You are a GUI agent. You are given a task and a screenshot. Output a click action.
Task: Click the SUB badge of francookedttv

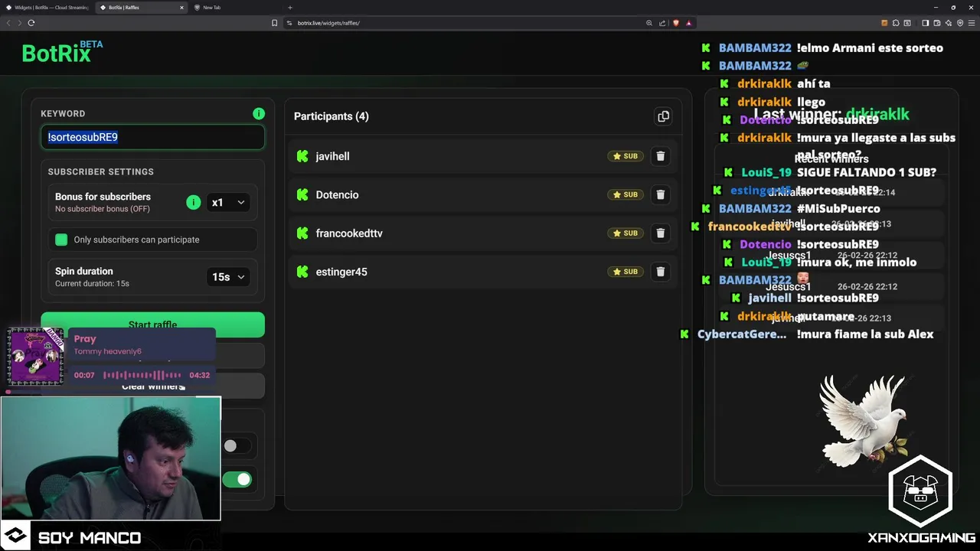pyautogui.click(x=626, y=233)
